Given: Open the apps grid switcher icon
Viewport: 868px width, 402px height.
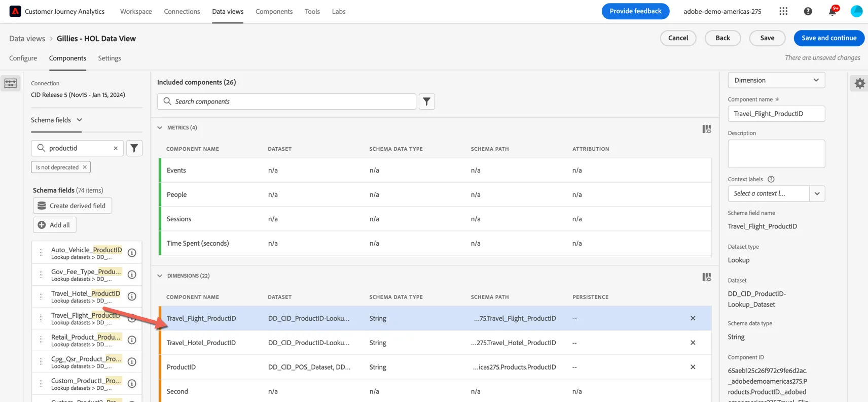Looking at the screenshot, I should point(783,11).
